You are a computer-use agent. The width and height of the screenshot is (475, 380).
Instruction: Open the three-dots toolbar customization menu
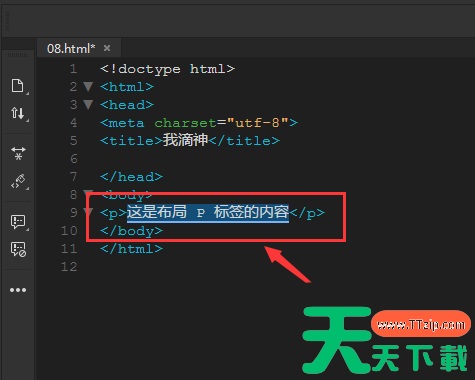tap(18, 290)
